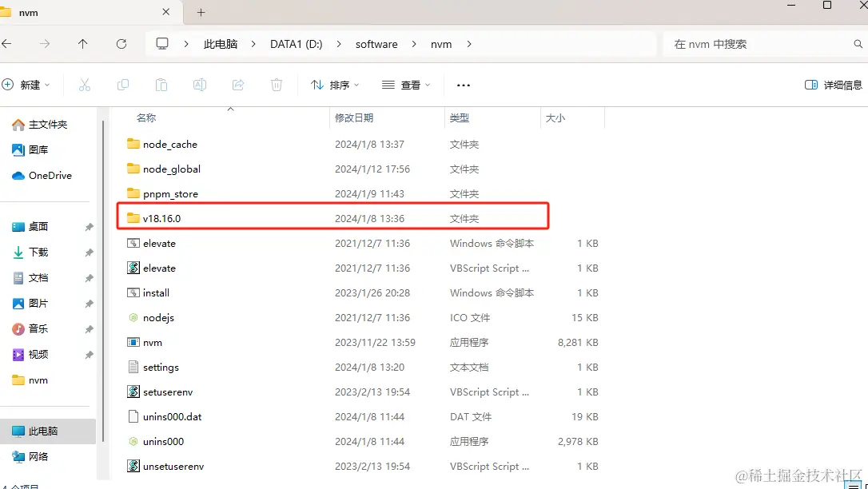Viewport: 868px width, 489px height.
Task: Open 音乐 music in the sidebar
Action: (x=30, y=328)
